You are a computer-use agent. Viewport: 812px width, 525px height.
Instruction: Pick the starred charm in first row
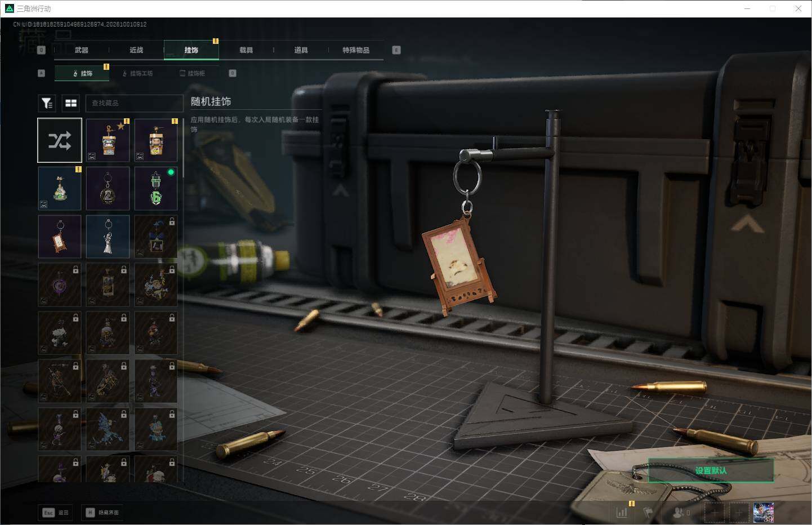pos(108,140)
